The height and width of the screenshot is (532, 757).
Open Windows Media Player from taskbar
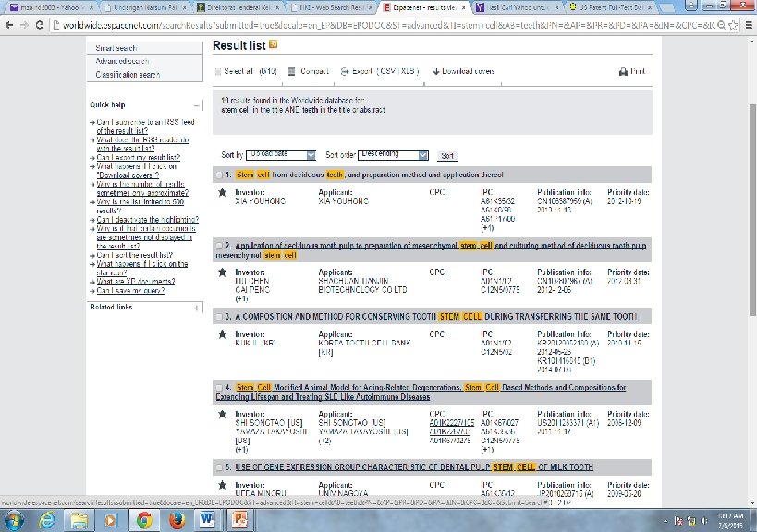(112, 520)
